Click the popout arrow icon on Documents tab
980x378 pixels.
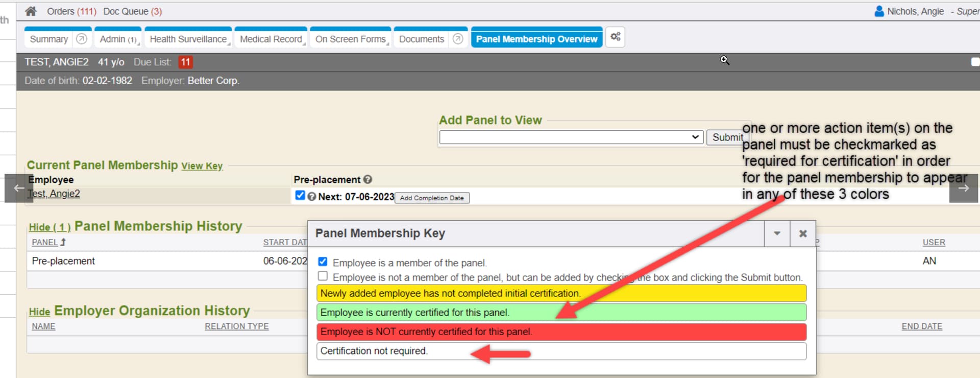pyautogui.click(x=458, y=39)
